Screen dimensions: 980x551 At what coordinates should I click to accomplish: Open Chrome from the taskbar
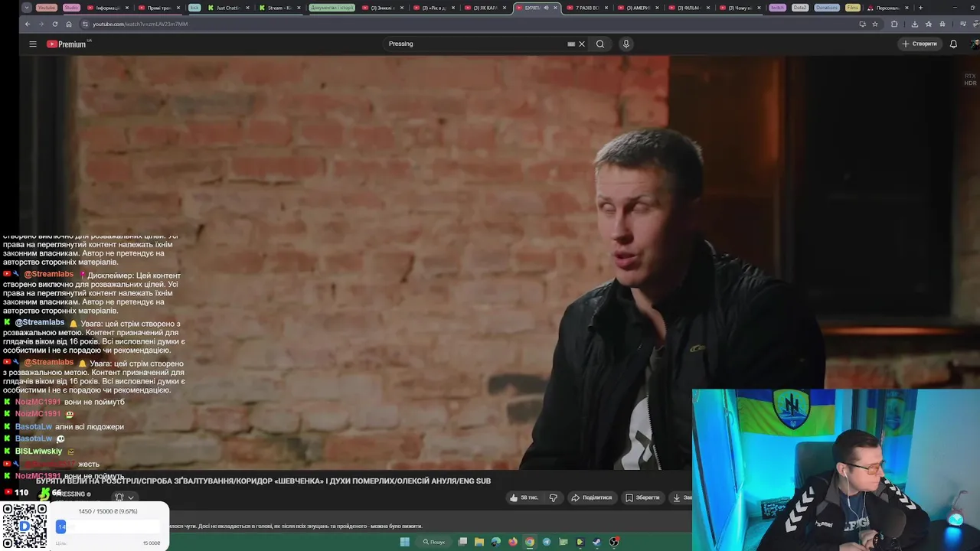(x=530, y=542)
